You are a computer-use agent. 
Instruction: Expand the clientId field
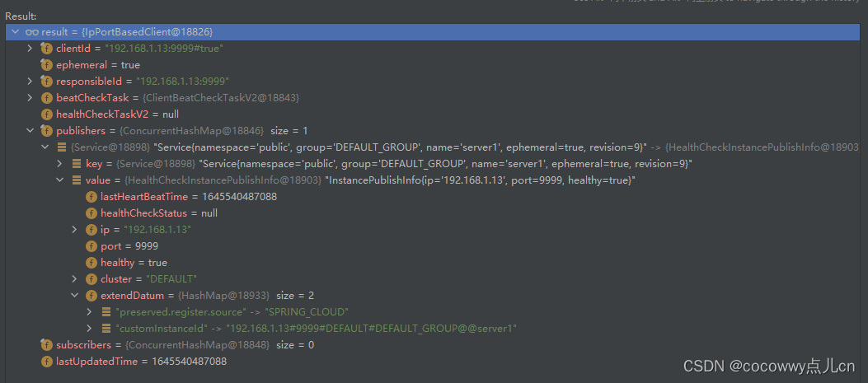pos(30,49)
